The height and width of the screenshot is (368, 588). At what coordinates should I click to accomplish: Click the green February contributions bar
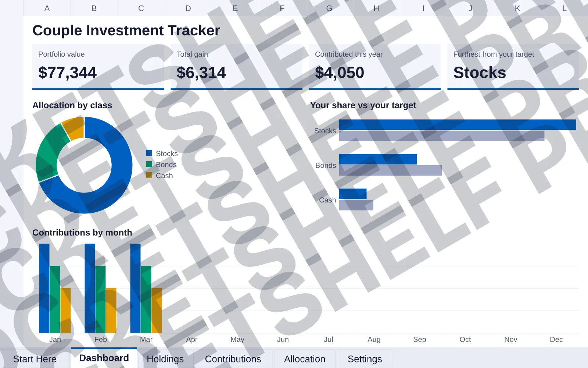click(x=100, y=299)
